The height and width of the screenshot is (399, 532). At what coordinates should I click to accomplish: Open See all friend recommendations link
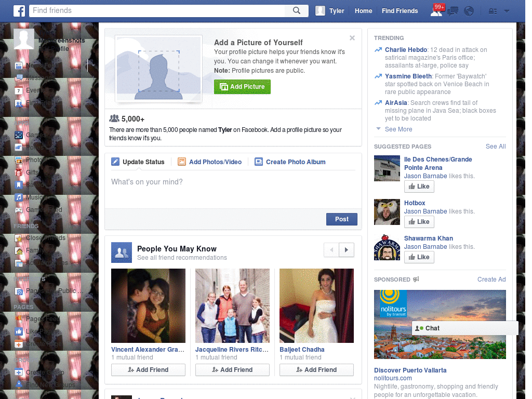[182, 258]
